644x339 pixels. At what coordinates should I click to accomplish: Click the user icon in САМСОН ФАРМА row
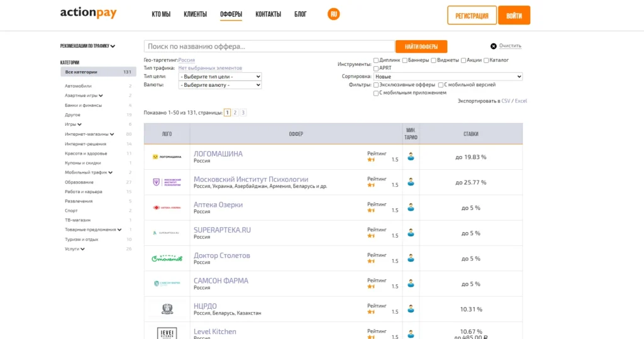pyautogui.click(x=411, y=284)
